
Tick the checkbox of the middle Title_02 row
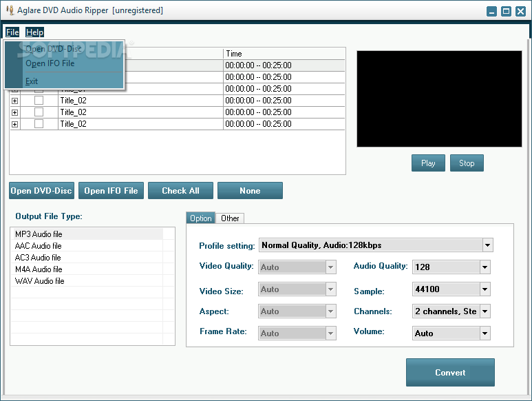(x=39, y=112)
